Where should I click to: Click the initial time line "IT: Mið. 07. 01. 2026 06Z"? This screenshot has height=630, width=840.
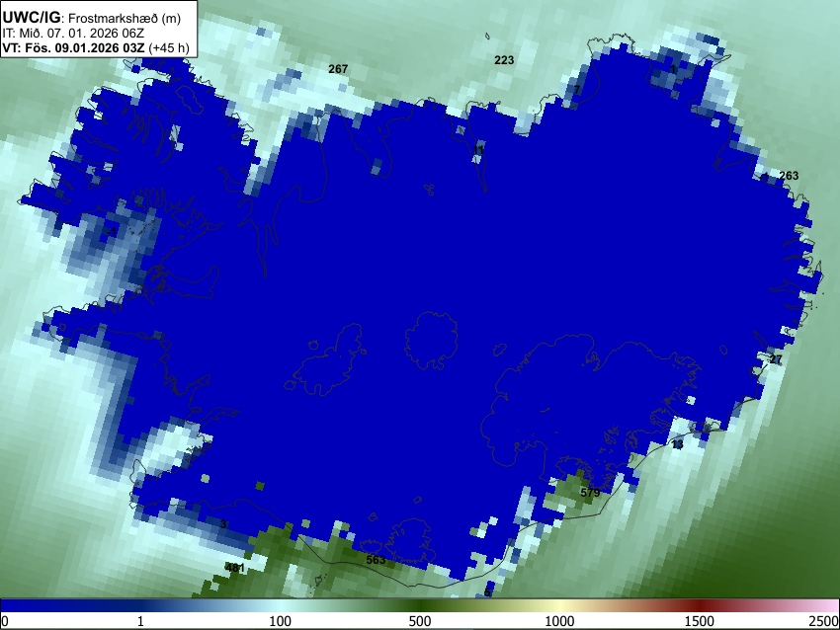click(x=75, y=34)
